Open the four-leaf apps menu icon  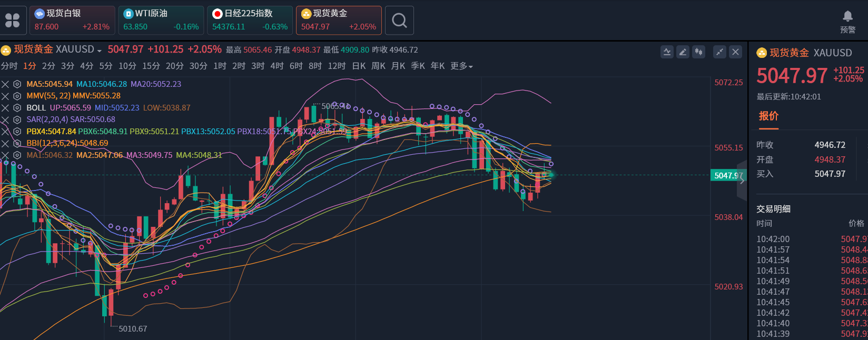(x=12, y=21)
